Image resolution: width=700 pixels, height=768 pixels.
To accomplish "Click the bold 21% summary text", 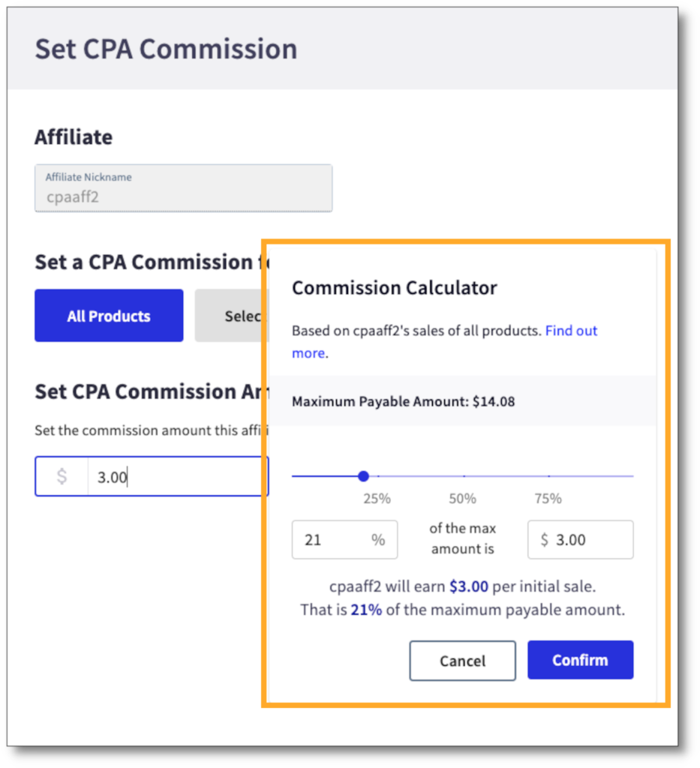I will pyautogui.click(x=366, y=610).
